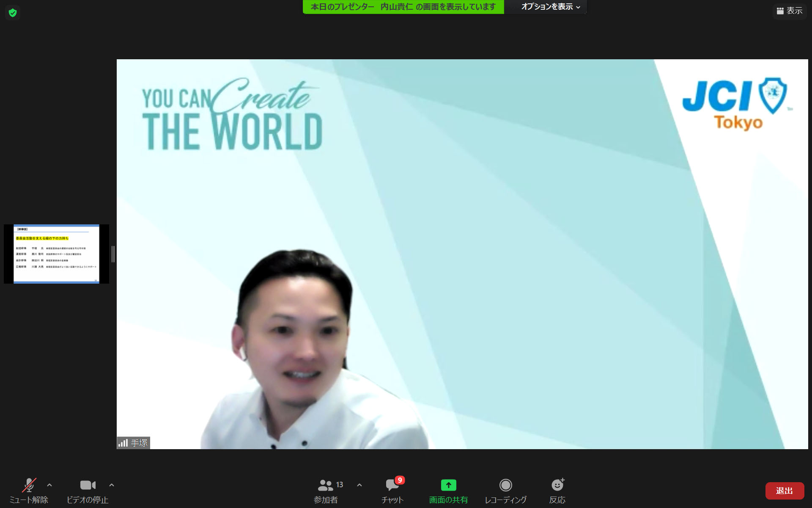The image size is (812, 508).
Task: Open the 表示 view layout menu
Action: coord(789,11)
